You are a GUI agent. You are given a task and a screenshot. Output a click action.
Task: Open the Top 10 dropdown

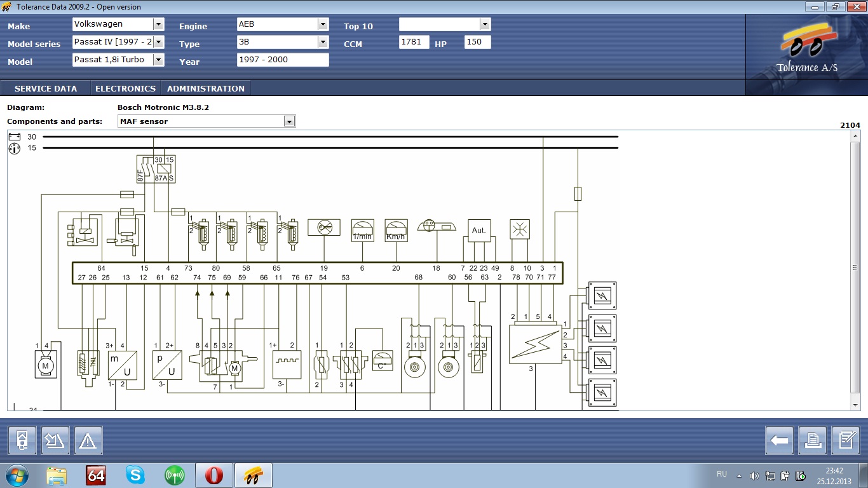pos(485,24)
